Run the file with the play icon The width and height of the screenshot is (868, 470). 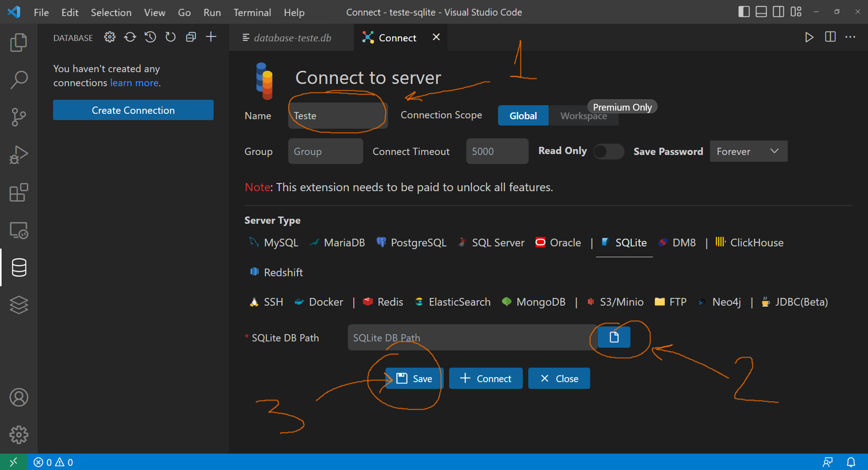click(809, 37)
